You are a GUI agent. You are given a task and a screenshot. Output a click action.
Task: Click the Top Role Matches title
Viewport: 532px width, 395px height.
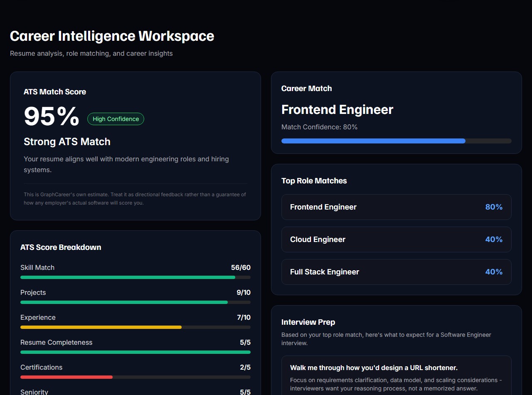click(x=314, y=181)
